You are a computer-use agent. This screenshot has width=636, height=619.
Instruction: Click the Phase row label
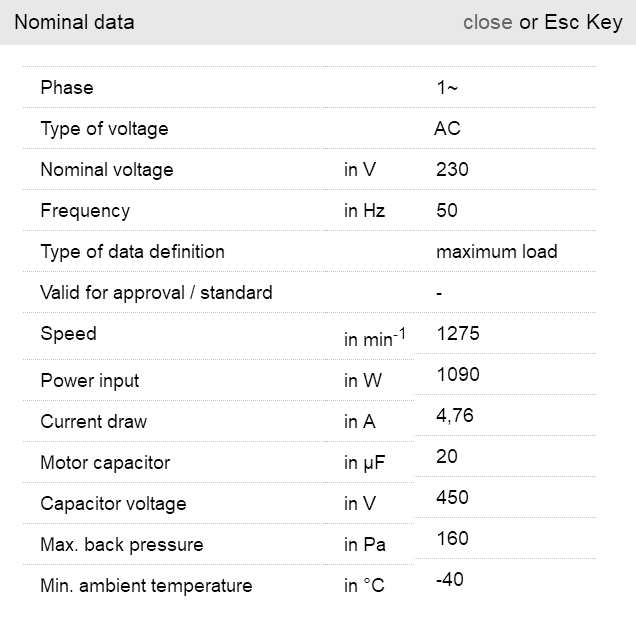(67, 88)
